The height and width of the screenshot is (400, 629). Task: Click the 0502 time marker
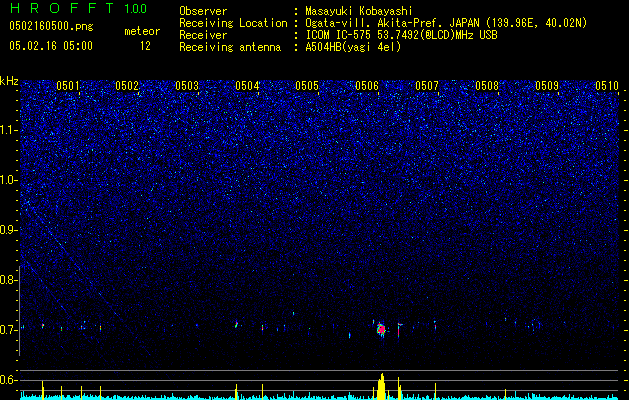coord(127,86)
